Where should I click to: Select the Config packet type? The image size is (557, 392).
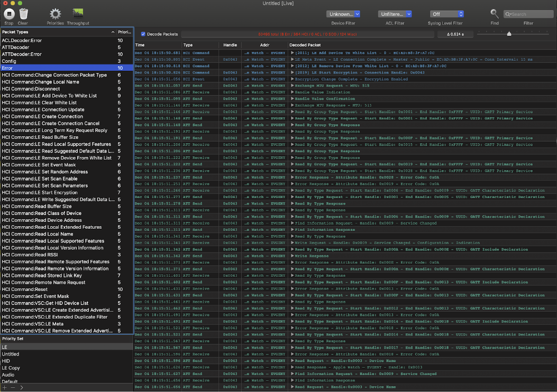(67, 61)
